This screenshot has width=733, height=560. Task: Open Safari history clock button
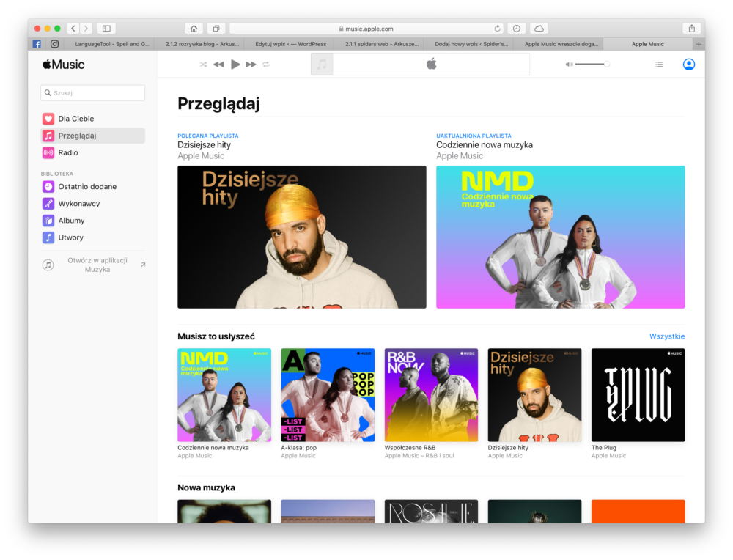point(517,29)
